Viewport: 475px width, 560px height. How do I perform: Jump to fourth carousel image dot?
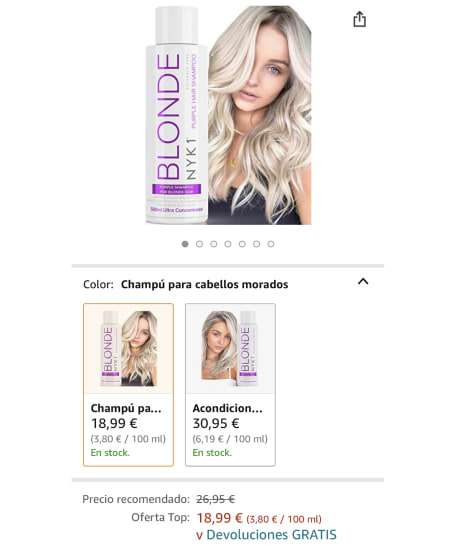(x=228, y=244)
